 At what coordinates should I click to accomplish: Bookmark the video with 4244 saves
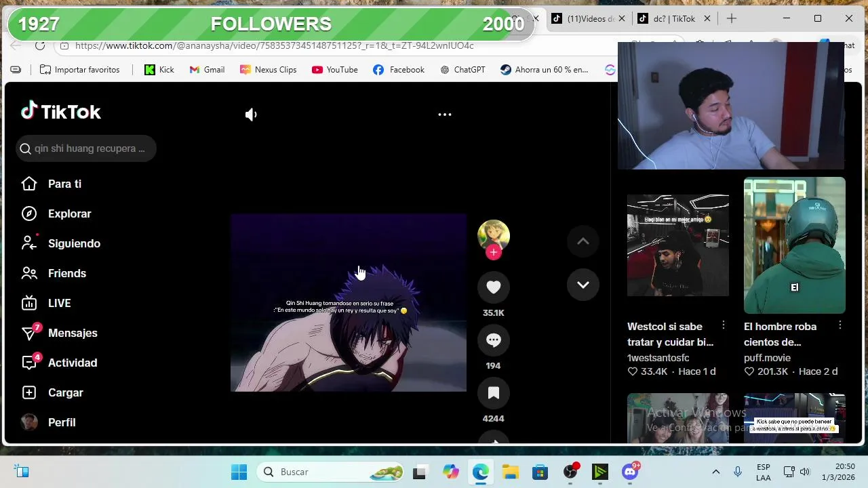click(494, 393)
